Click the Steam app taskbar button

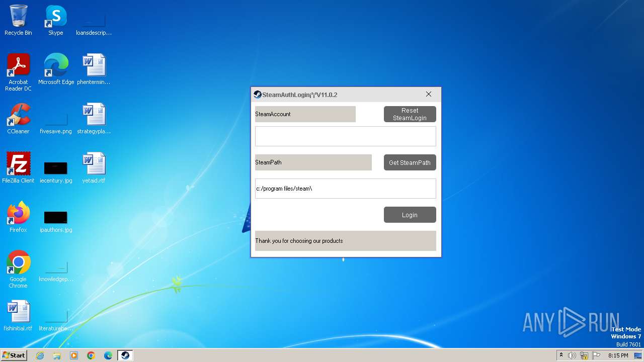(x=125, y=355)
